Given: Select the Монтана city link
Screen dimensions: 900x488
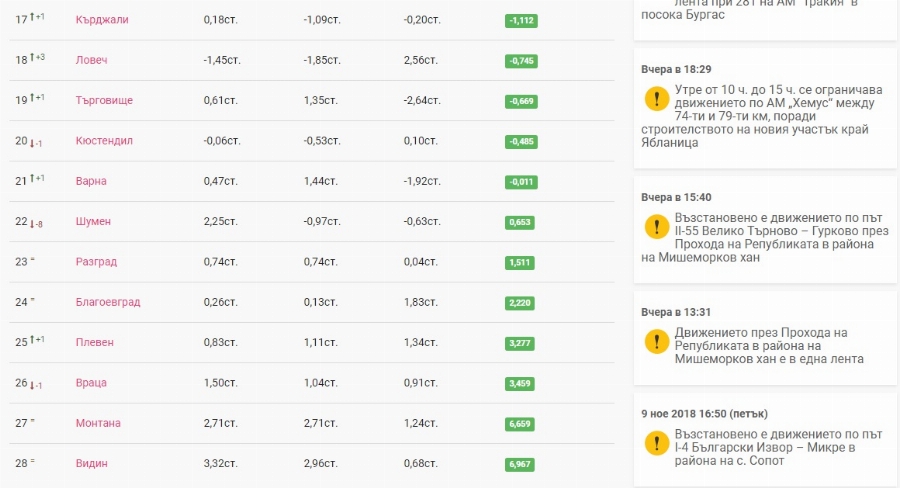Looking at the screenshot, I should coord(98,423).
